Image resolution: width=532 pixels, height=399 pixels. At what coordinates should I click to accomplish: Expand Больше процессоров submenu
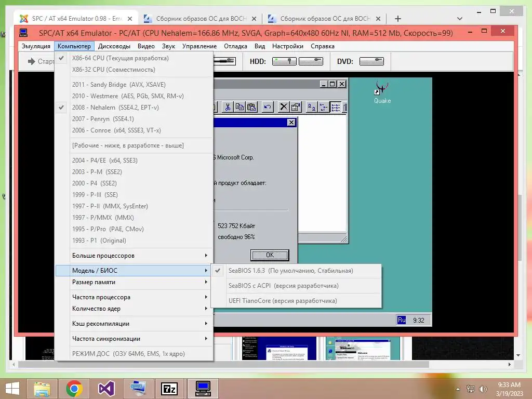pos(134,256)
